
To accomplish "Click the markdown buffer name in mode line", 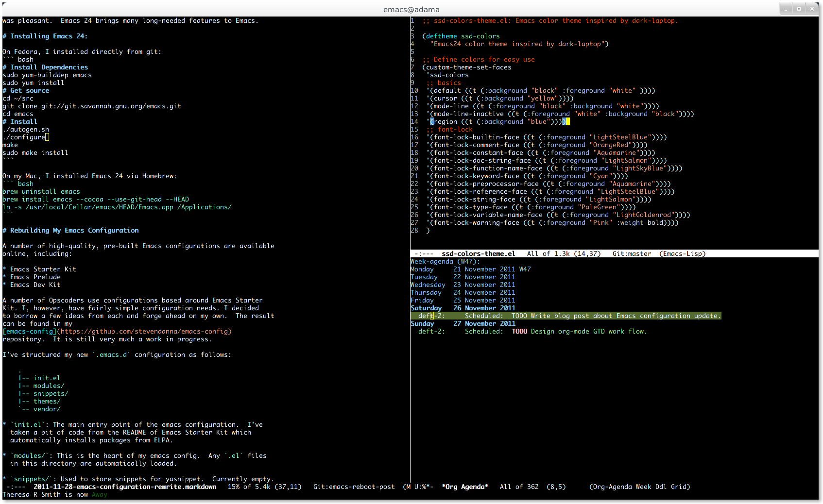I will [125, 487].
